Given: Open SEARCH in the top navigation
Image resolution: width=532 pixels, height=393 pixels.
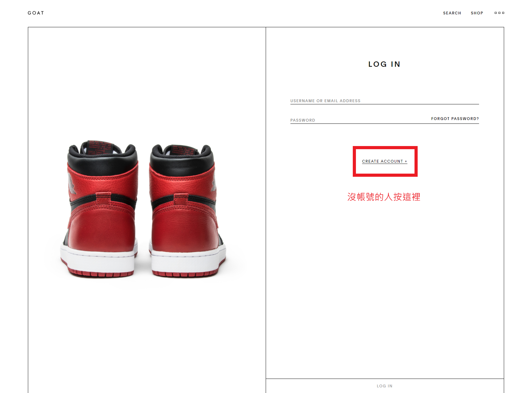Looking at the screenshot, I should point(452,13).
